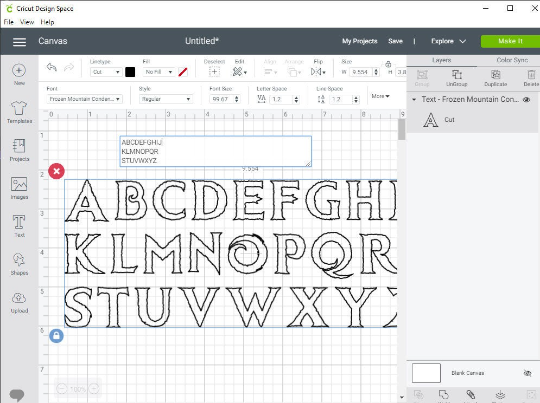Click the black linetype color swatch
The width and height of the screenshot is (540, 403).
pyautogui.click(x=130, y=72)
